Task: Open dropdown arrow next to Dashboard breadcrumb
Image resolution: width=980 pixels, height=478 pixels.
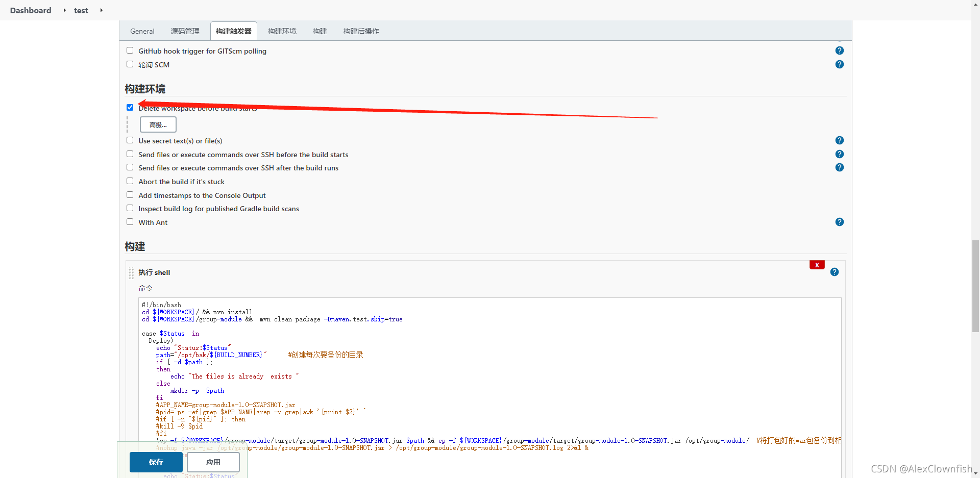Action: click(x=64, y=10)
